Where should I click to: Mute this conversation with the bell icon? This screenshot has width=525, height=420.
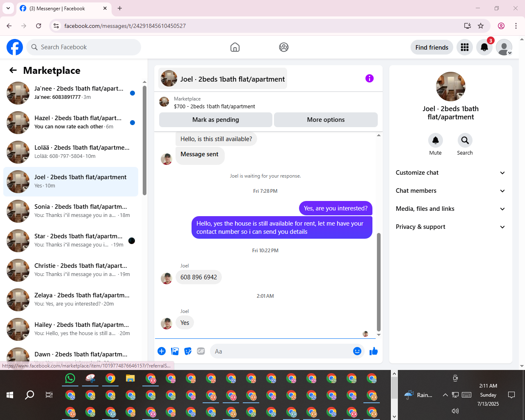(x=436, y=140)
